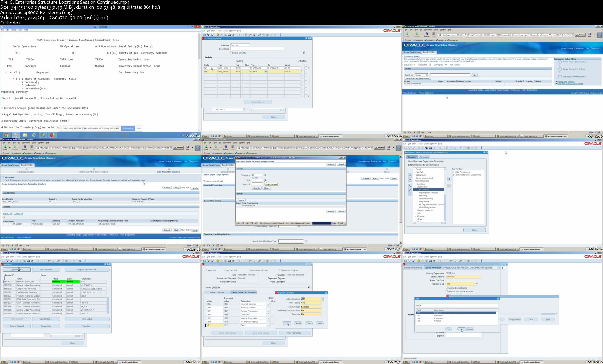The height and width of the screenshot is (364, 603).
Task: Click the Reload icon in the Search by Ledger browser
Action: (x=426, y=35)
